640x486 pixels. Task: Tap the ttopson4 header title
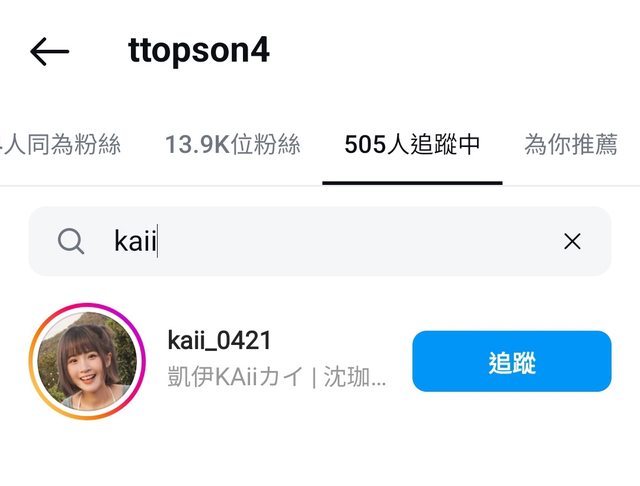[199, 51]
